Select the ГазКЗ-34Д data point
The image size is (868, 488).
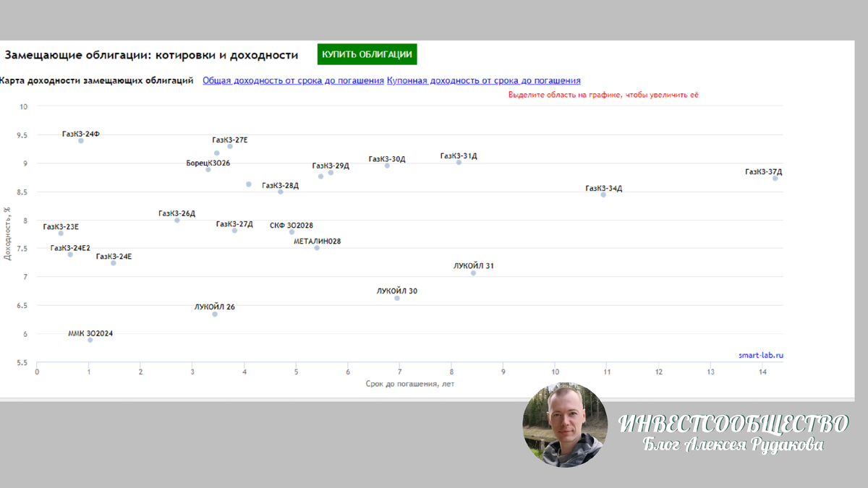click(603, 194)
